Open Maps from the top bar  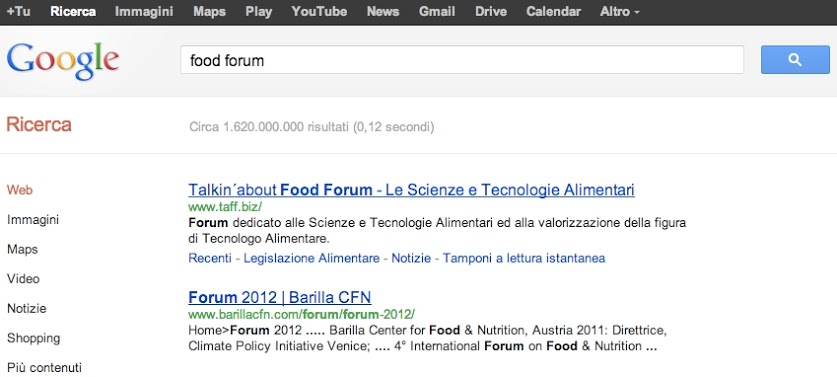point(209,12)
